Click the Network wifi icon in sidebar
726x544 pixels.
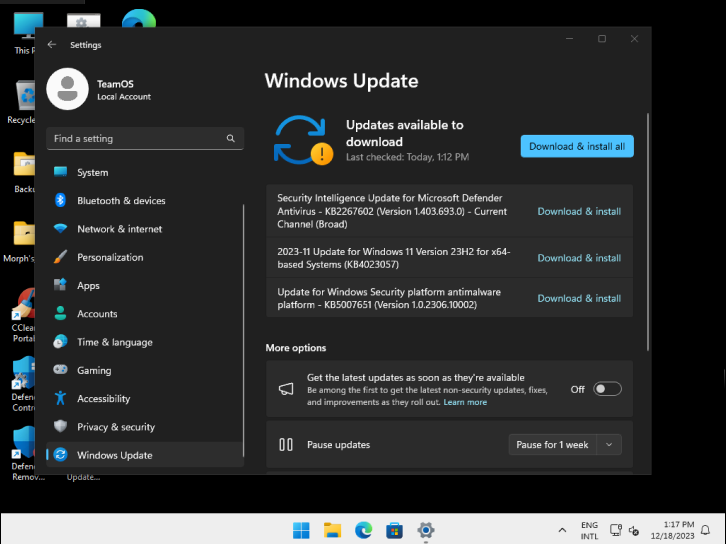coord(60,228)
